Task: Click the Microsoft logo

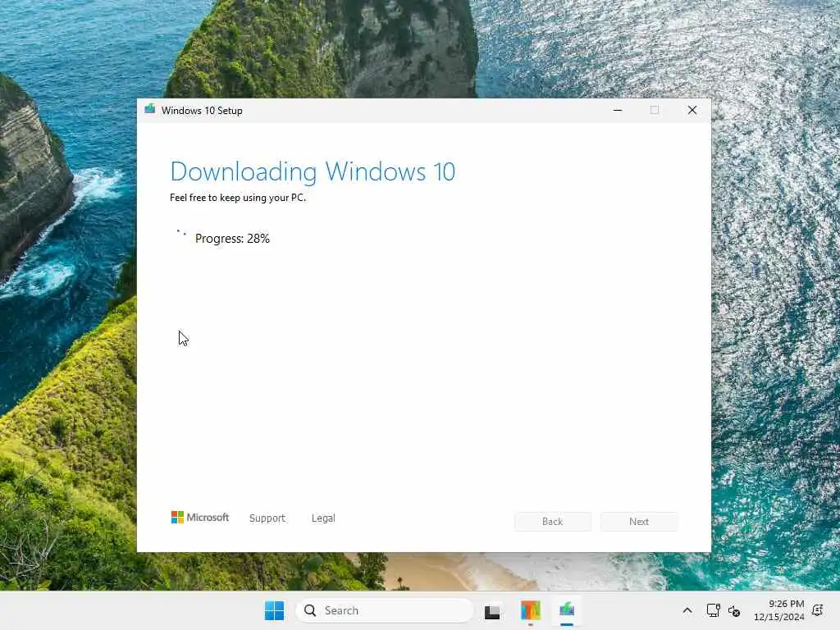Action: click(200, 517)
